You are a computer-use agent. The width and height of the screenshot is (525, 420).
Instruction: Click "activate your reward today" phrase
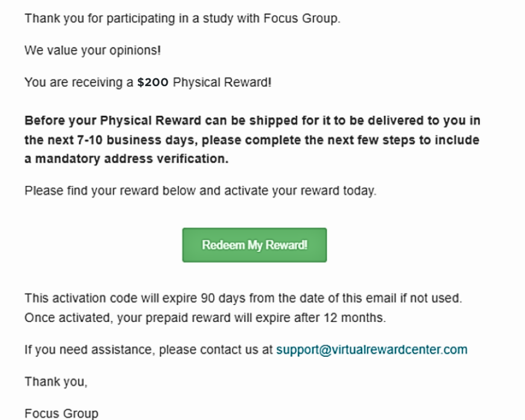pyautogui.click(x=300, y=191)
